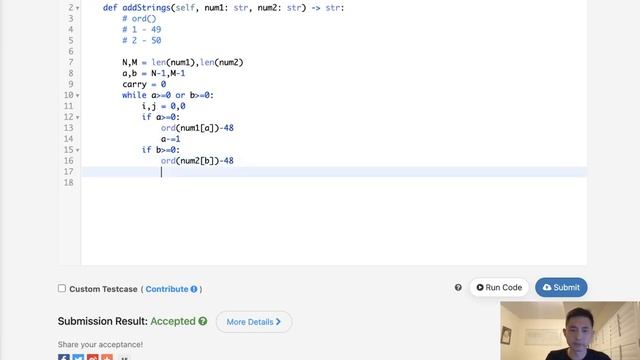Viewport: 640px width, 360px height.
Task: Click the 'Custom Testcase' label text
Action: click(x=103, y=289)
